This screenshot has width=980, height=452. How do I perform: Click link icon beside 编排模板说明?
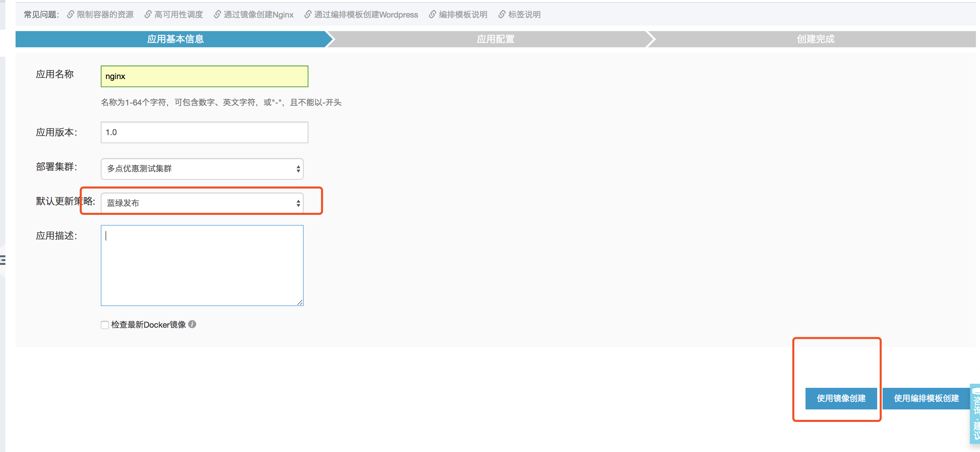(x=433, y=15)
